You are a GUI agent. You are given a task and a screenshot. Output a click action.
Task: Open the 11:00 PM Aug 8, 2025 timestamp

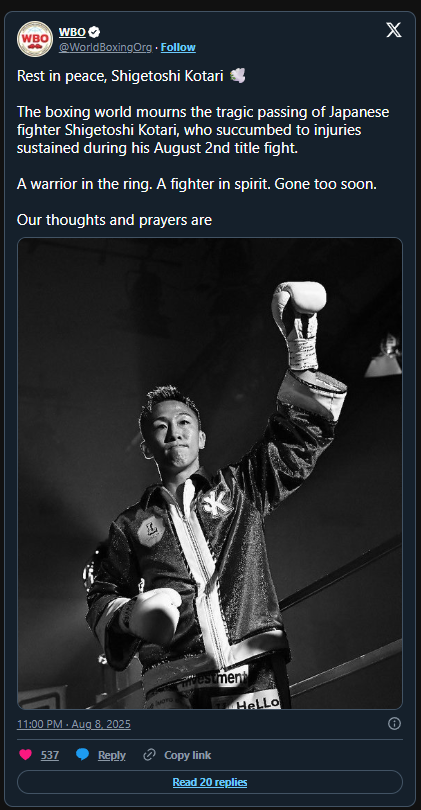74,724
